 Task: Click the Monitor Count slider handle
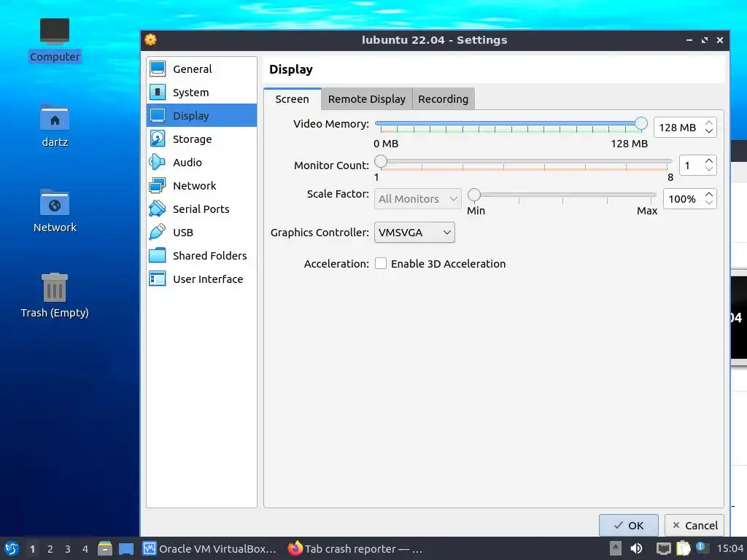point(381,161)
